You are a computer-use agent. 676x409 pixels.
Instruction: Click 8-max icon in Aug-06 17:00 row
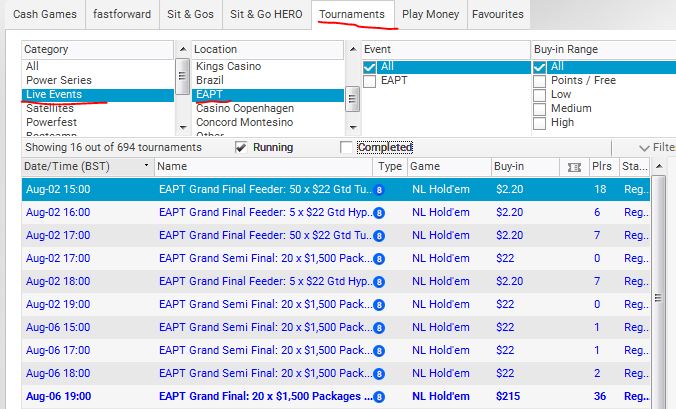[379, 351]
